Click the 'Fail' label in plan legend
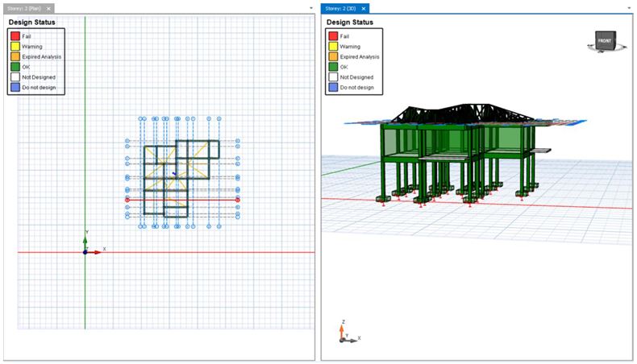 coord(27,36)
